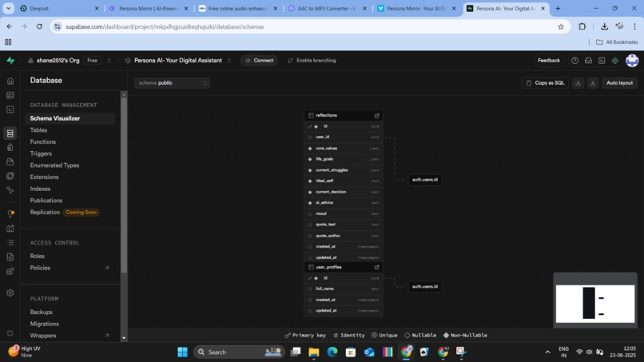Open Chrome extensions puzzle icon
The image size is (644, 362).
[x=582, y=26]
